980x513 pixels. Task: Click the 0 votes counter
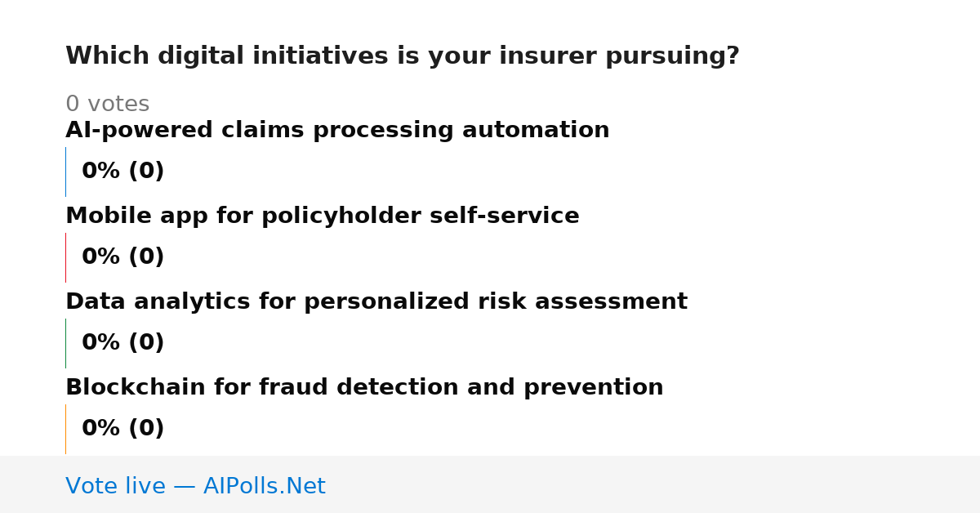pyautogui.click(x=108, y=105)
